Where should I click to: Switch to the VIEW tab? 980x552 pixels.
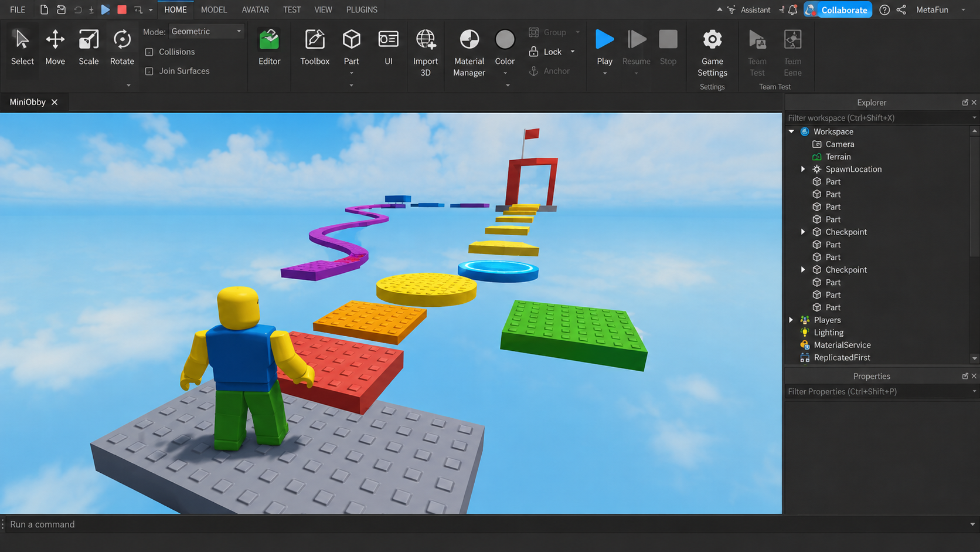[323, 9]
